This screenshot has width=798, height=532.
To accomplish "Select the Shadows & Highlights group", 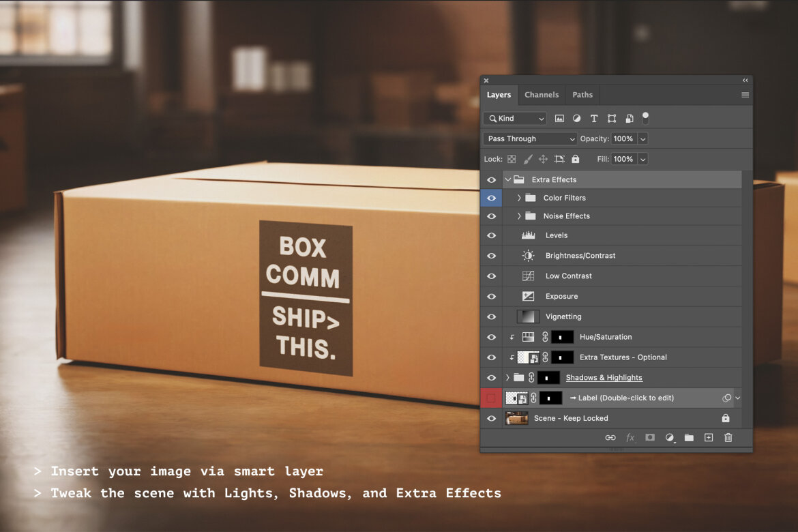I will (604, 377).
